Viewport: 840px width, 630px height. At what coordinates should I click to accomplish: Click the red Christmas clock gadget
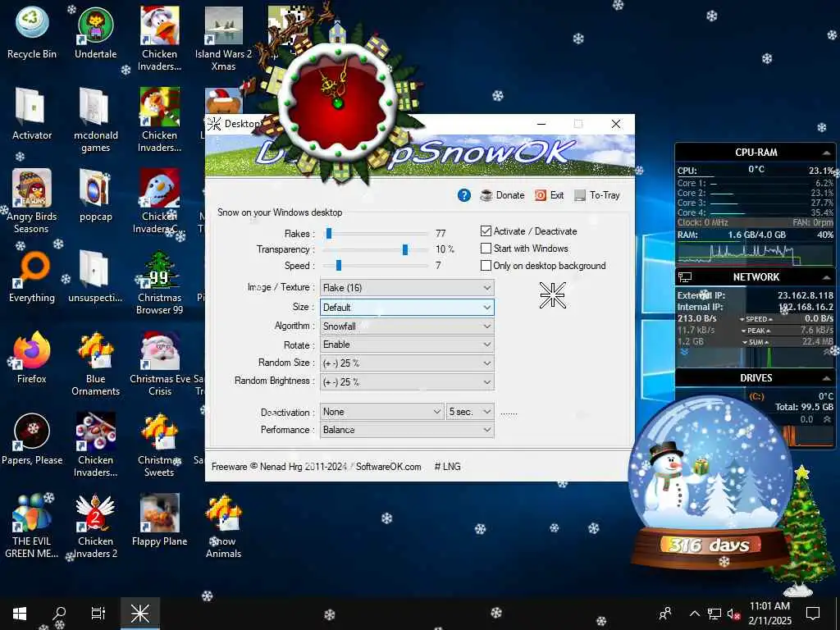[337, 102]
